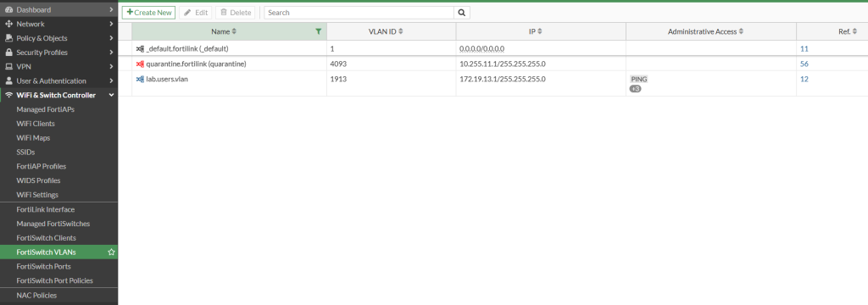Screen dimensions: 868x305
Task: Expand the Policy & Objects chevron
Action: click(111, 38)
